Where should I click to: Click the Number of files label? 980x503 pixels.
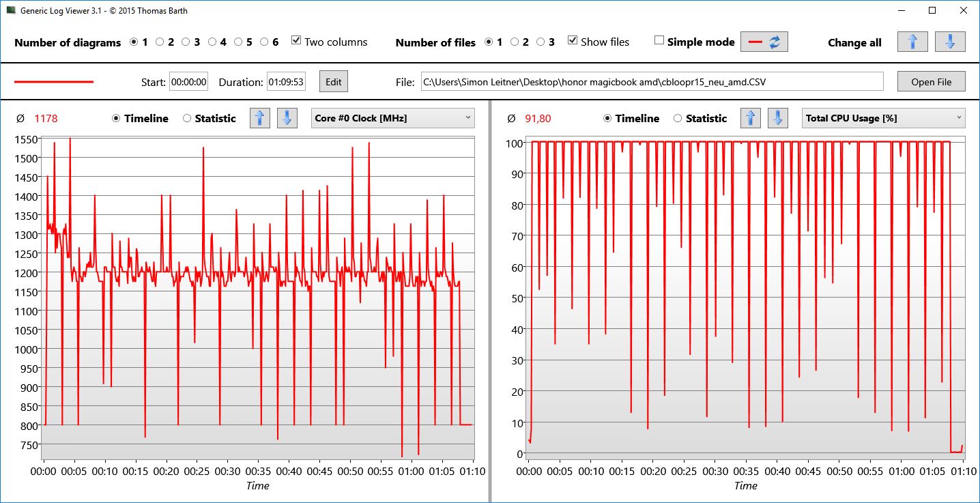tap(435, 42)
